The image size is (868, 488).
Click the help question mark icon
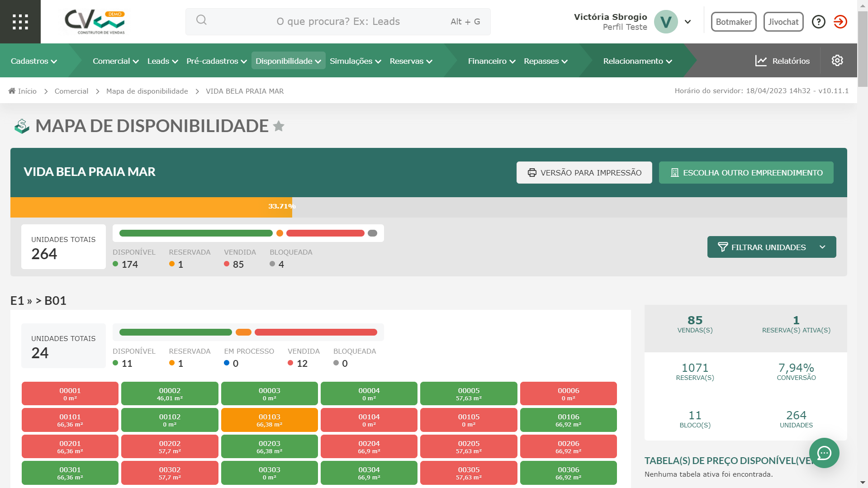click(x=818, y=22)
